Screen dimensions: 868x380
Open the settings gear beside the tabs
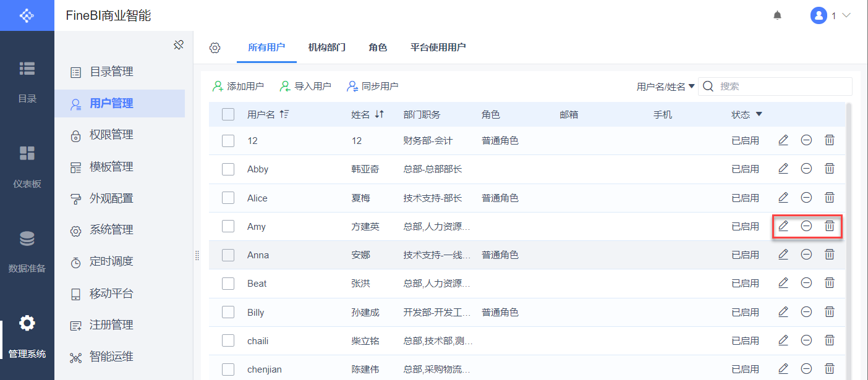215,48
